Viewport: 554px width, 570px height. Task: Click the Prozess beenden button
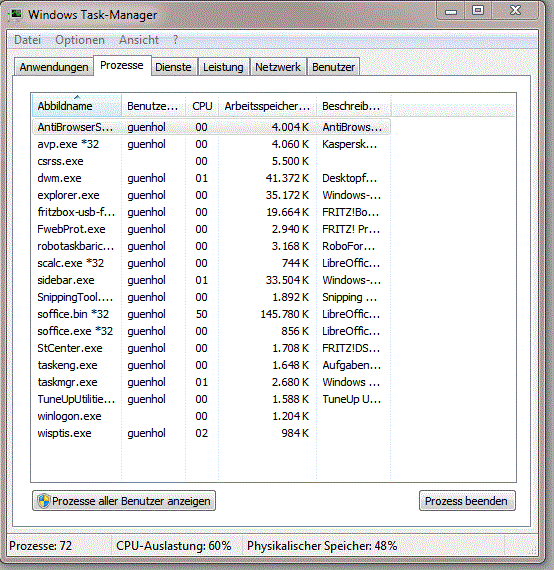[467, 501]
